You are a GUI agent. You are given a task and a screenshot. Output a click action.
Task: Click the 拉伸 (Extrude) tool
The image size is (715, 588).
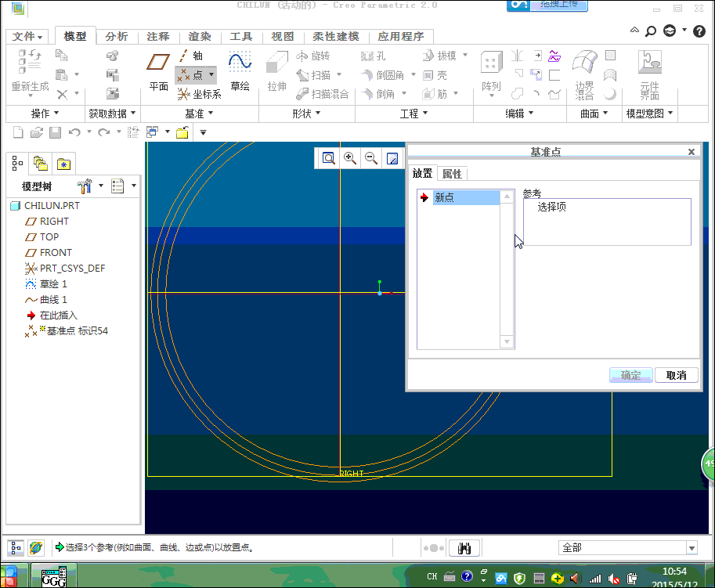pyautogui.click(x=276, y=71)
